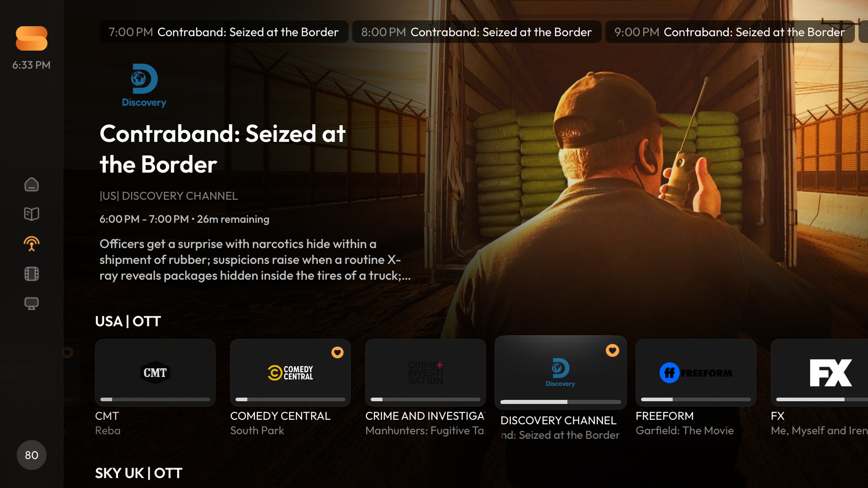Click the USA | OTT category heading

pyautogui.click(x=128, y=321)
